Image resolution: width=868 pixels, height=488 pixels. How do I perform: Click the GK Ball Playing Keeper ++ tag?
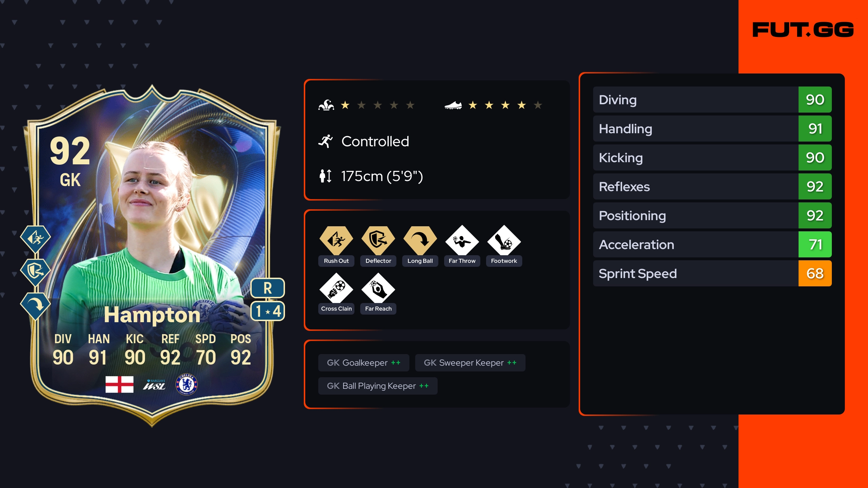pos(378,386)
